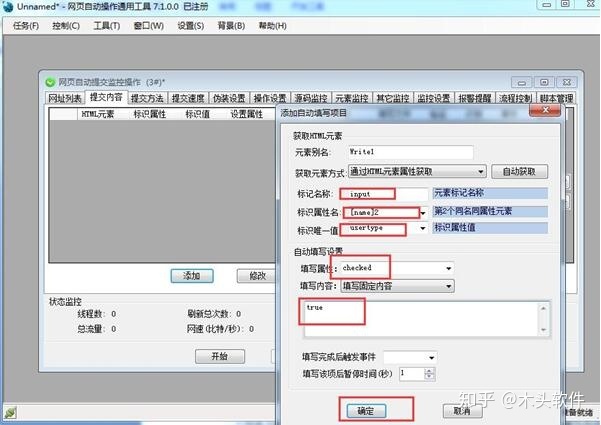This screenshot has height=425, width=601.
Task: Open the 窗口(W) menu
Action: point(148,26)
